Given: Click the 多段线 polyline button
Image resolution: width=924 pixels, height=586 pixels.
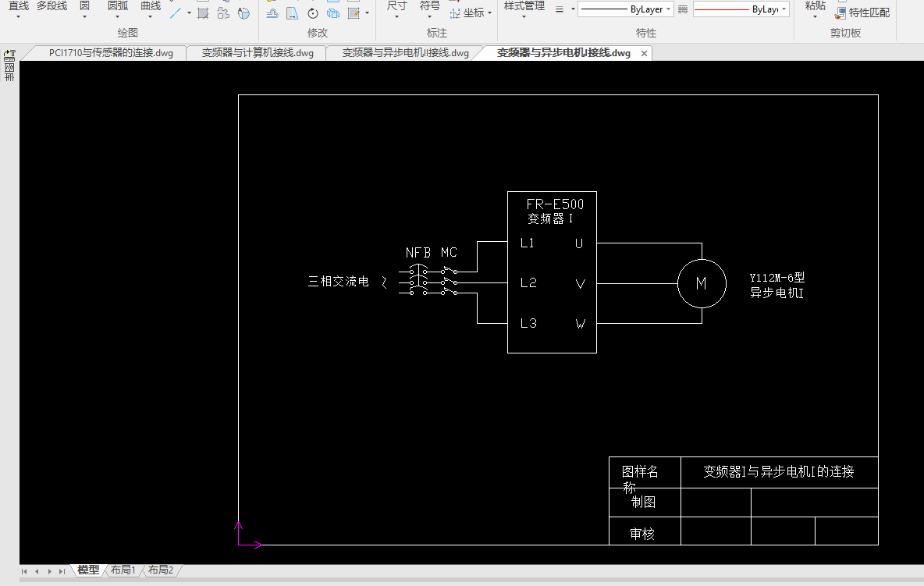Looking at the screenshot, I should [52, 6].
